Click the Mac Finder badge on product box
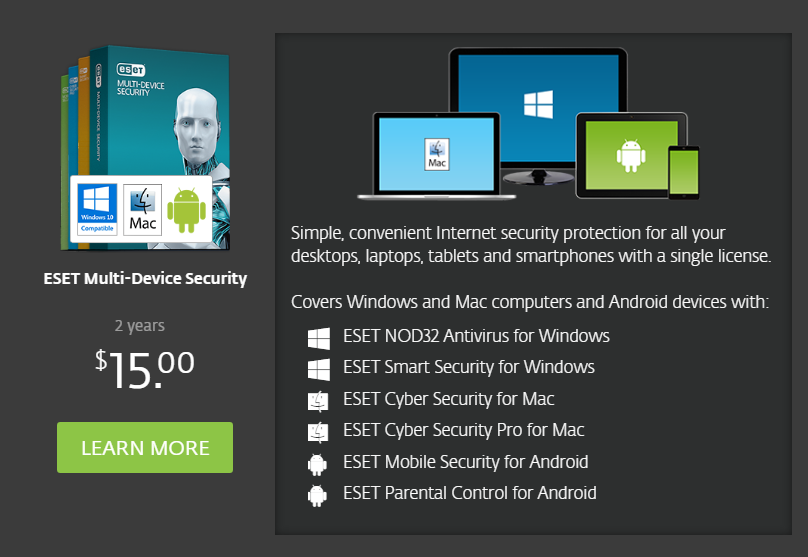808x557 pixels. click(x=143, y=210)
